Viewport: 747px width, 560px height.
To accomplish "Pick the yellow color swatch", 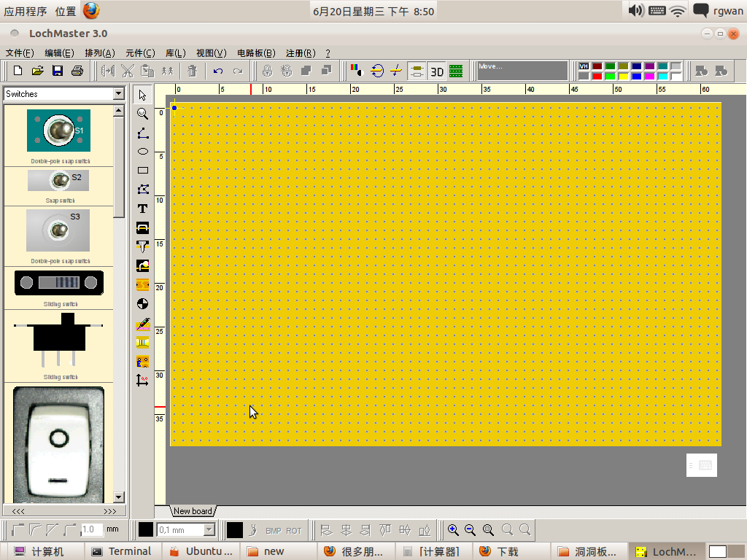I will [623, 76].
